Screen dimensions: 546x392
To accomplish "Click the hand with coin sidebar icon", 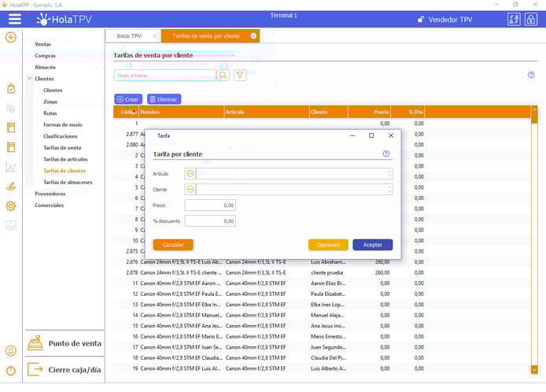I will [x=11, y=186].
